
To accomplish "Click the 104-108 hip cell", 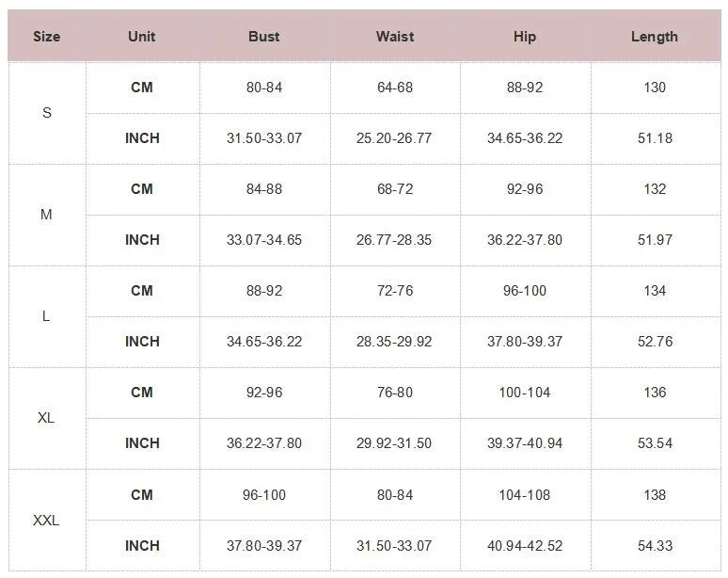I will (x=525, y=495).
